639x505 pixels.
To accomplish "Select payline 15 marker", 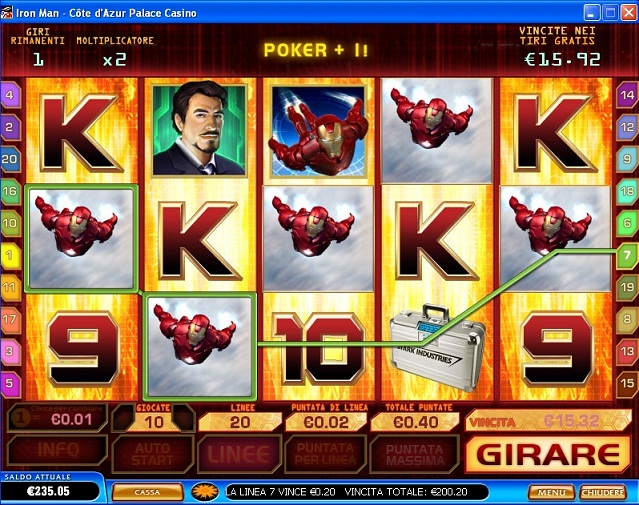I will pyautogui.click(x=627, y=383).
